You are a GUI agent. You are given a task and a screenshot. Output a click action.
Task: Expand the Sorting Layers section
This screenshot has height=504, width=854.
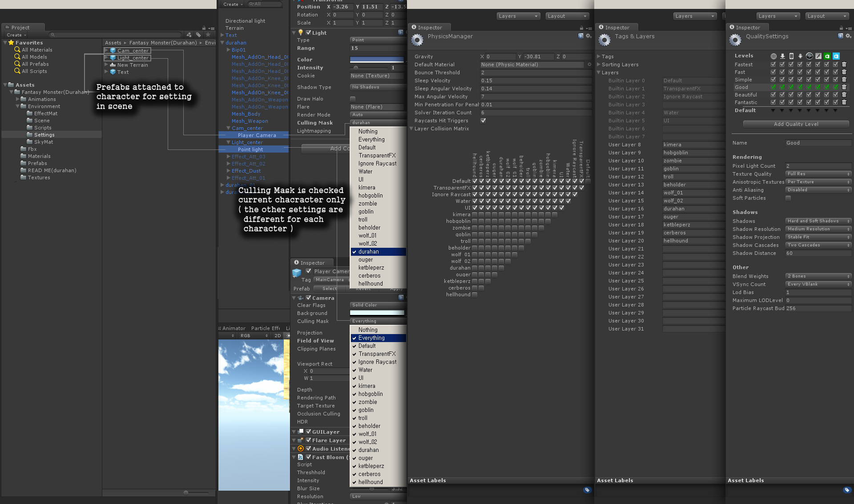599,65
